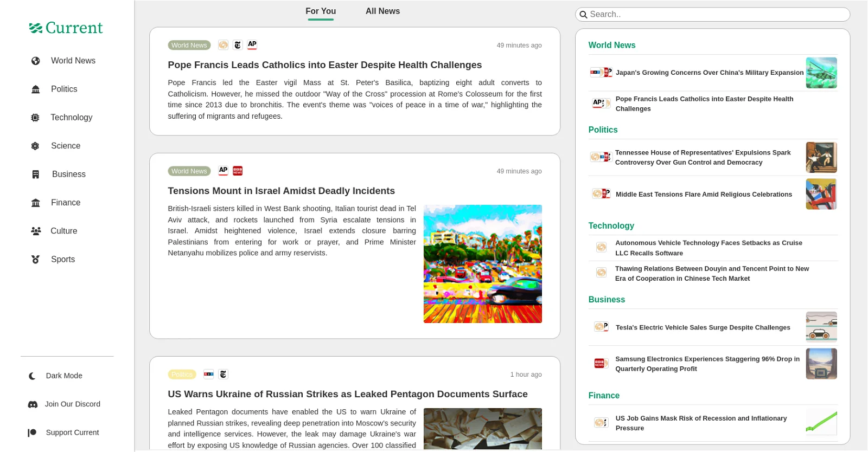Open World News globe icon in sidebar
868x452 pixels.
[36, 61]
